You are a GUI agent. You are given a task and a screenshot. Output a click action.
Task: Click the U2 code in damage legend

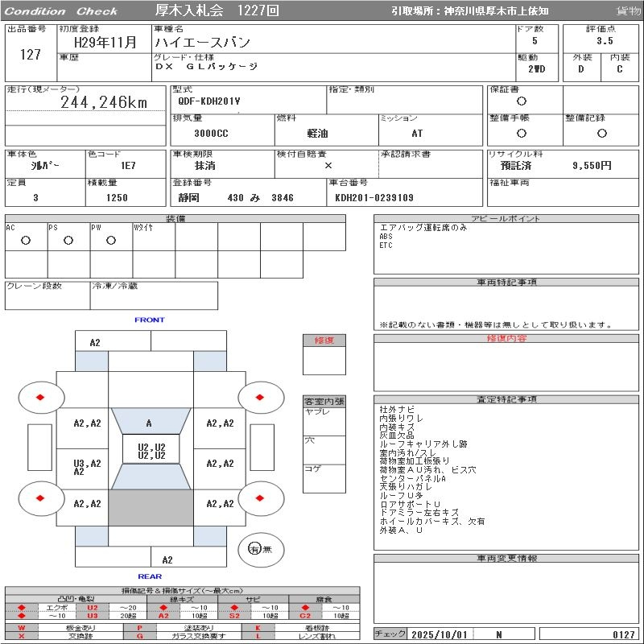[x=92, y=607]
